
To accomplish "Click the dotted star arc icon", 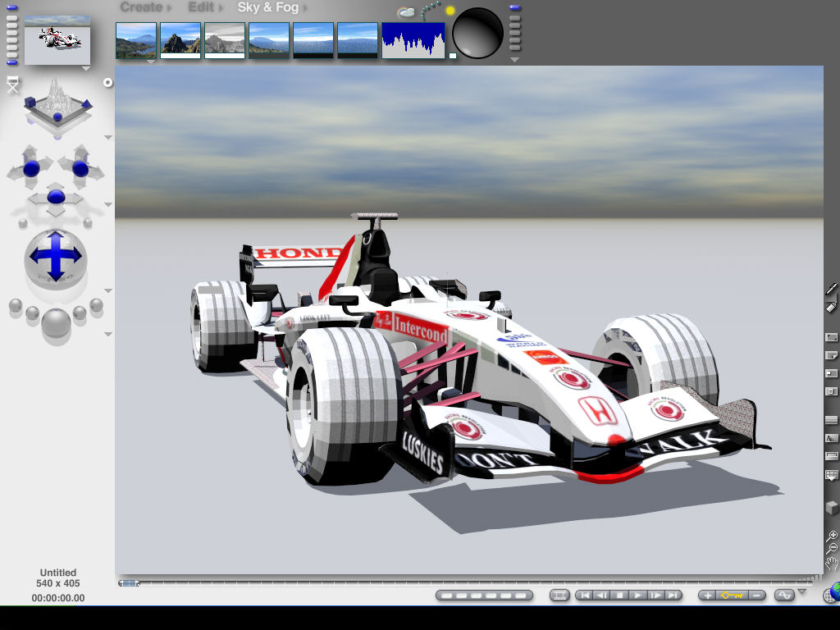I will [430, 11].
